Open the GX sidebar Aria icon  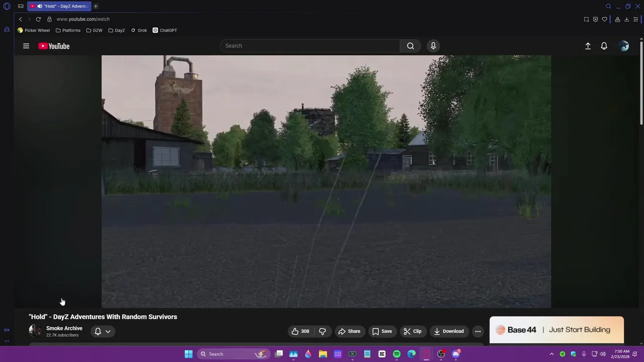click(7, 30)
